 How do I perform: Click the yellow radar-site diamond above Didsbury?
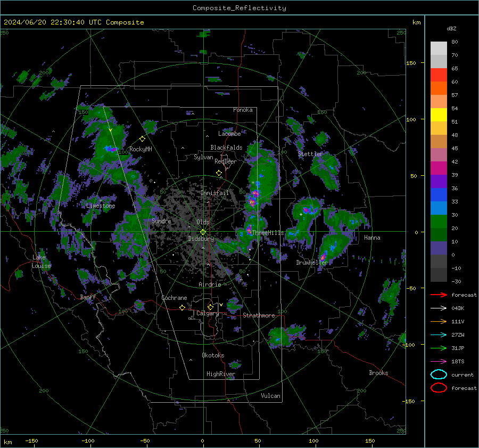pos(203,232)
